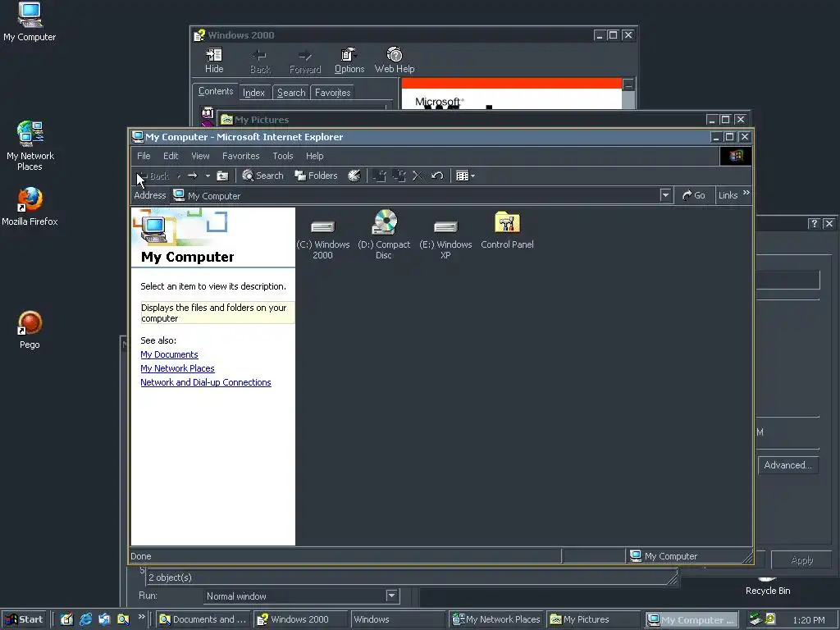Click the help question mark button in dialog

pos(814,223)
